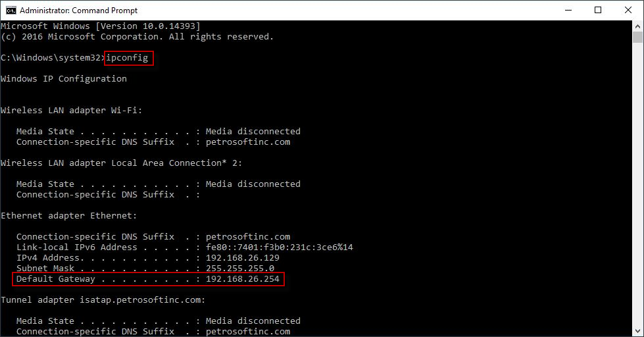The width and height of the screenshot is (644, 337).
Task: Click the Wireless LAN adapter Wi-Fi heading
Action: click(72, 111)
